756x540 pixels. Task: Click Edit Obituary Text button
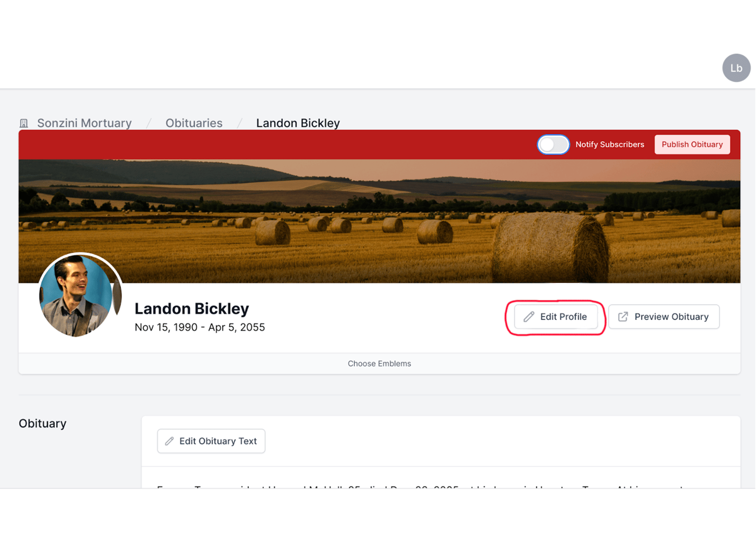pyautogui.click(x=211, y=442)
